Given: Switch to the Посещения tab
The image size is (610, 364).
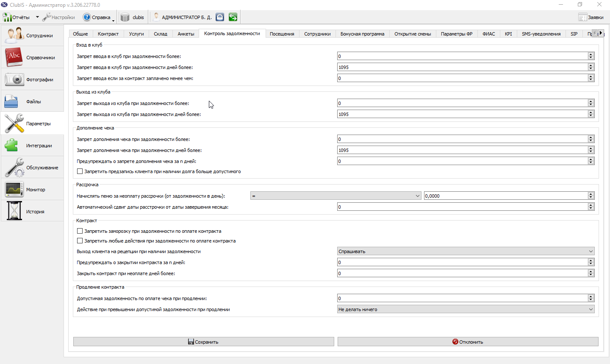Looking at the screenshot, I should [282, 34].
